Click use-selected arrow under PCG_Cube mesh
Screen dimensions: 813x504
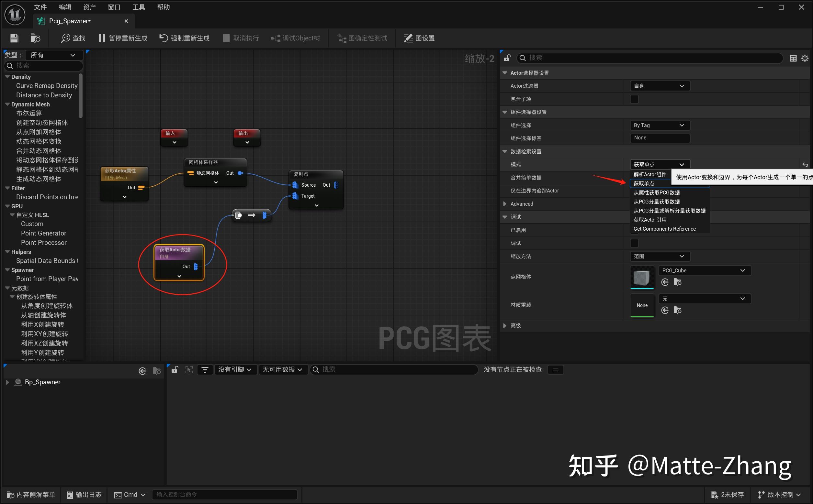tap(664, 282)
